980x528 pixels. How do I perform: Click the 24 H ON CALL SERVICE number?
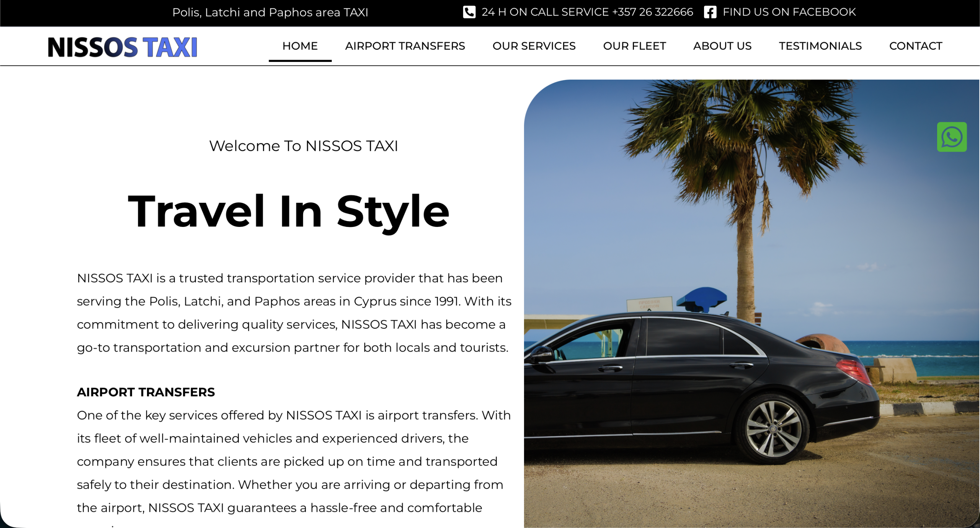(587, 12)
